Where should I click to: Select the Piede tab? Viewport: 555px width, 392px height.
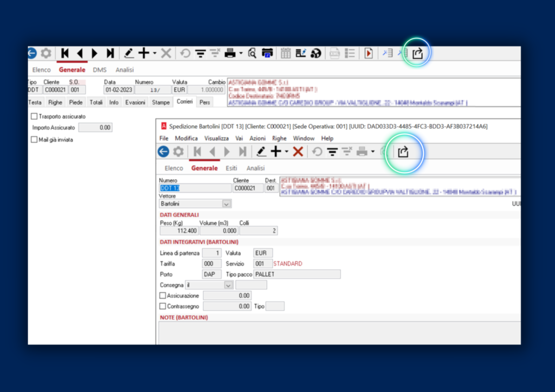(76, 102)
